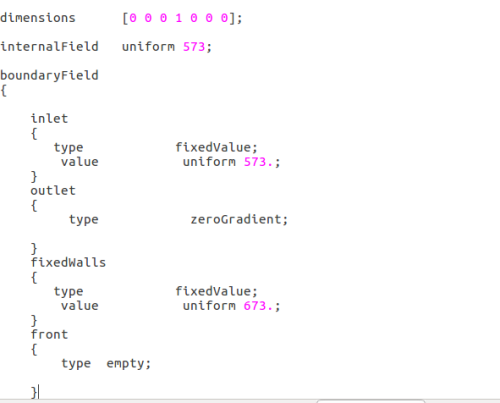This screenshot has height=403, width=500.
Task: Click the outlet patch name
Action: [53, 191]
